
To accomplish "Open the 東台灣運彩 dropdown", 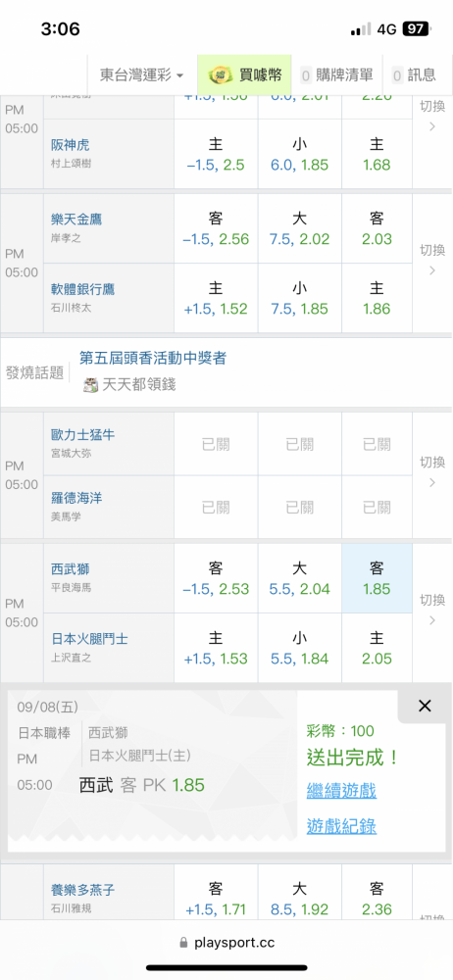I will (141, 75).
